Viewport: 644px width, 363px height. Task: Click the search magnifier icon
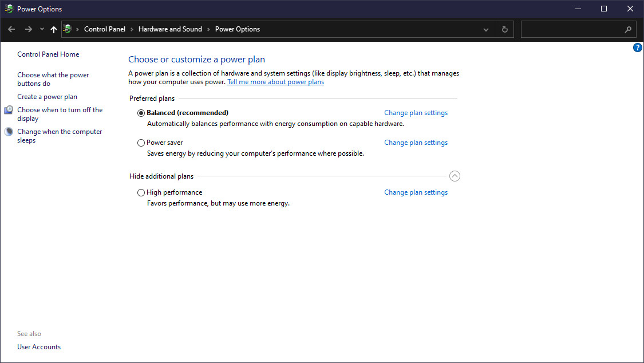tap(628, 29)
